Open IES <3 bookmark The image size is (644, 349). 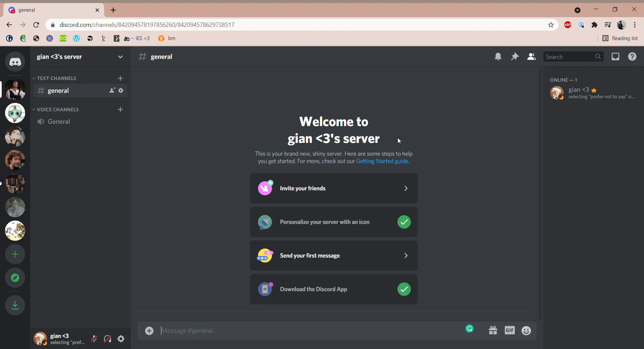137,38
